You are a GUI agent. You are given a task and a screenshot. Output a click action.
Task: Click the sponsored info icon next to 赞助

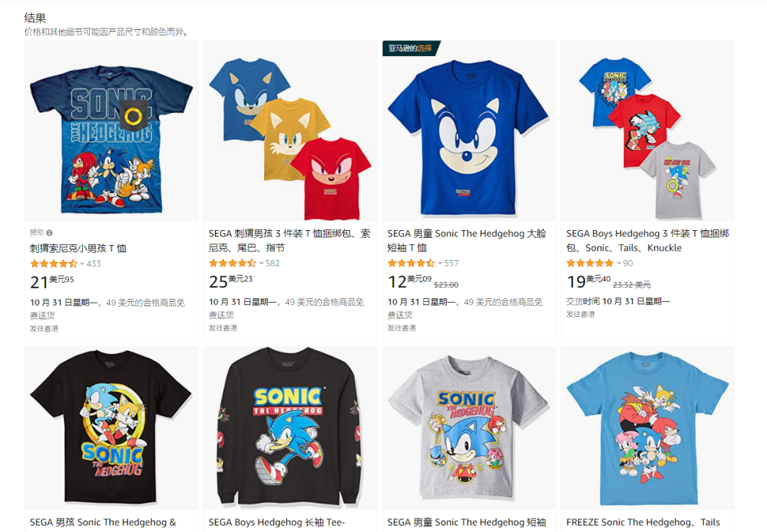(x=50, y=232)
